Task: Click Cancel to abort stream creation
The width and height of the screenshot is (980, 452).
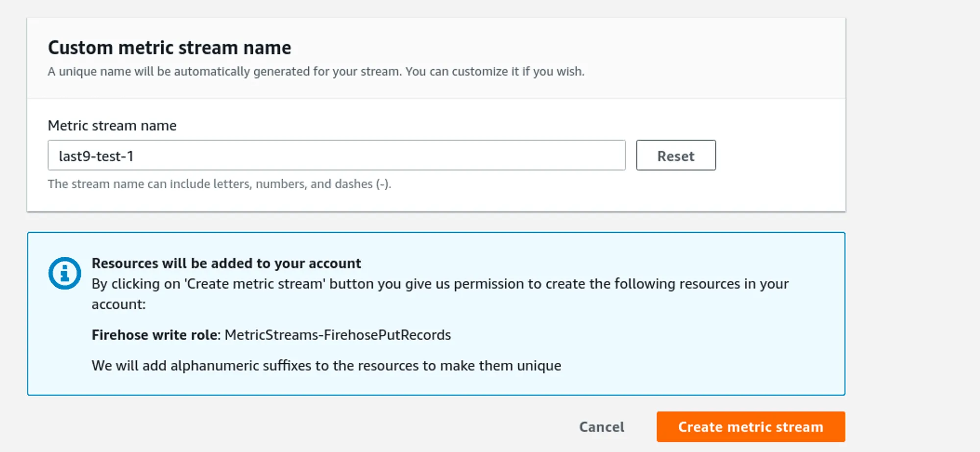Action: tap(601, 427)
